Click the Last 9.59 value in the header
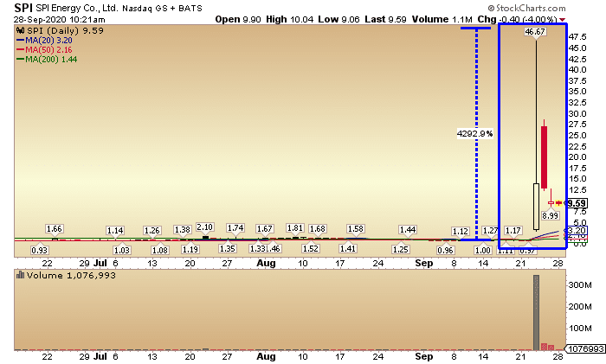Viewport: 606px width, 364px height. click(385, 19)
